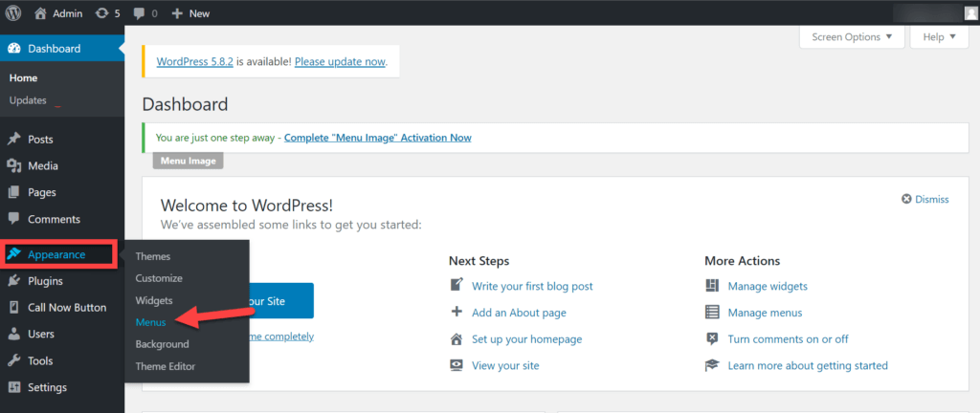Click View your site link
This screenshot has width=980, height=413.
coord(505,365)
